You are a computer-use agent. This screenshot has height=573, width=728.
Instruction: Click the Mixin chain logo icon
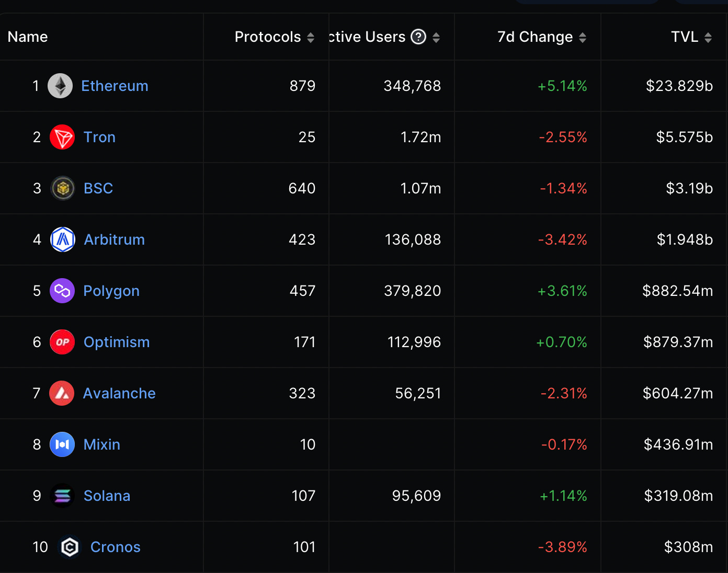(x=62, y=444)
